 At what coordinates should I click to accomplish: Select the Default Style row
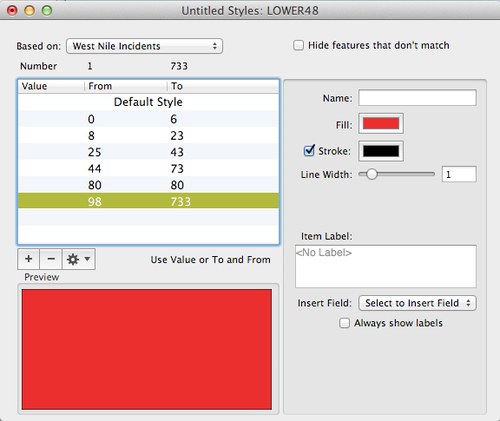click(x=148, y=102)
